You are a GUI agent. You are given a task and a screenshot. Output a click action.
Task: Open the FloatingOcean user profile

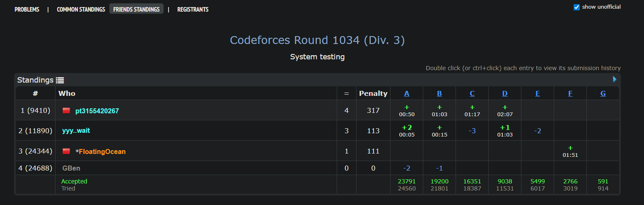point(102,151)
